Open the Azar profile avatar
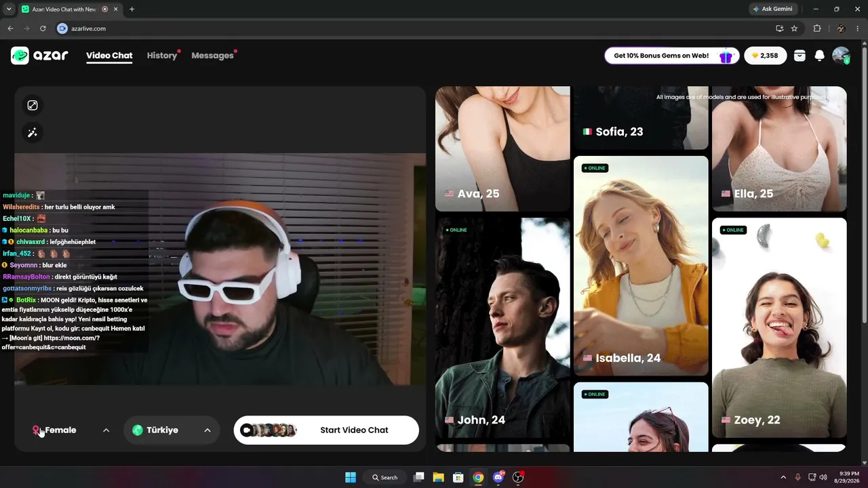The width and height of the screenshot is (868, 488). (x=841, y=56)
